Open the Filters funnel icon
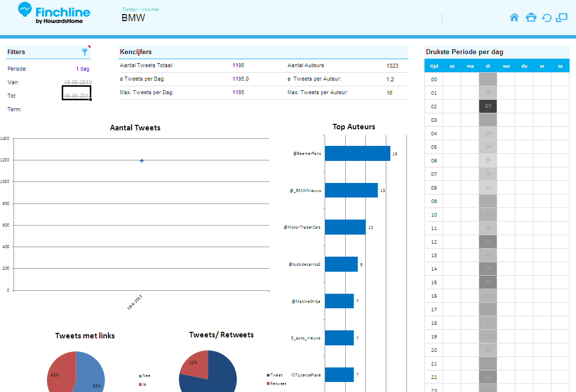Viewport: 576px width, 392px height. pos(85,52)
